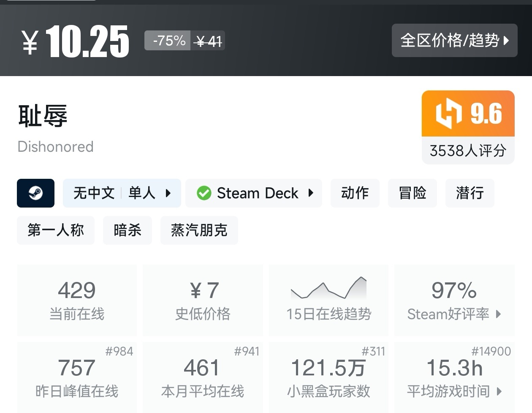Select the 第一人称 tag

click(56, 230)
